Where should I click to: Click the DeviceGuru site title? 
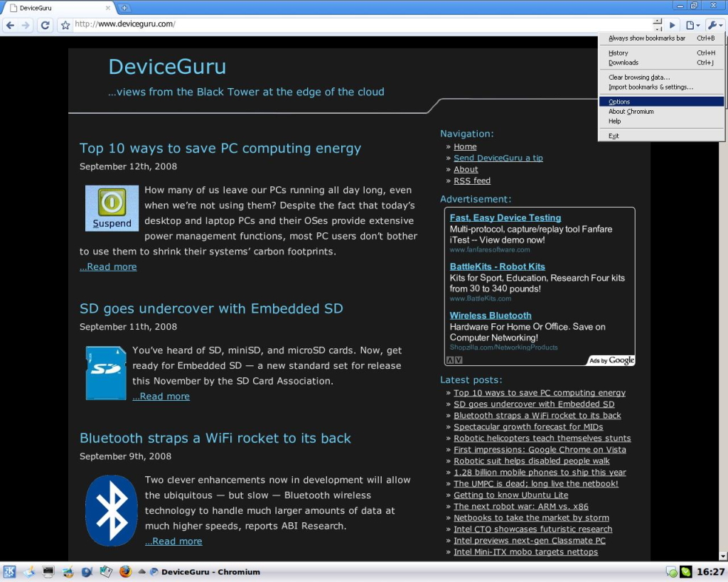pos(167,67)
